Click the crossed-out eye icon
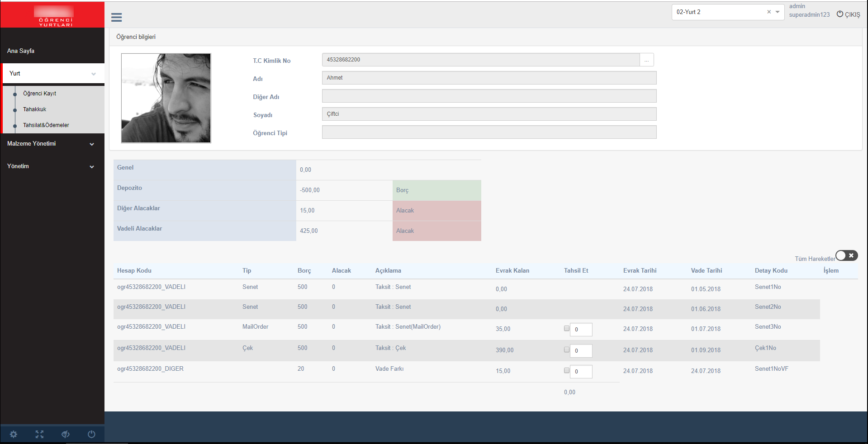This screenshot has height=444, width=868. coord(66,434)
